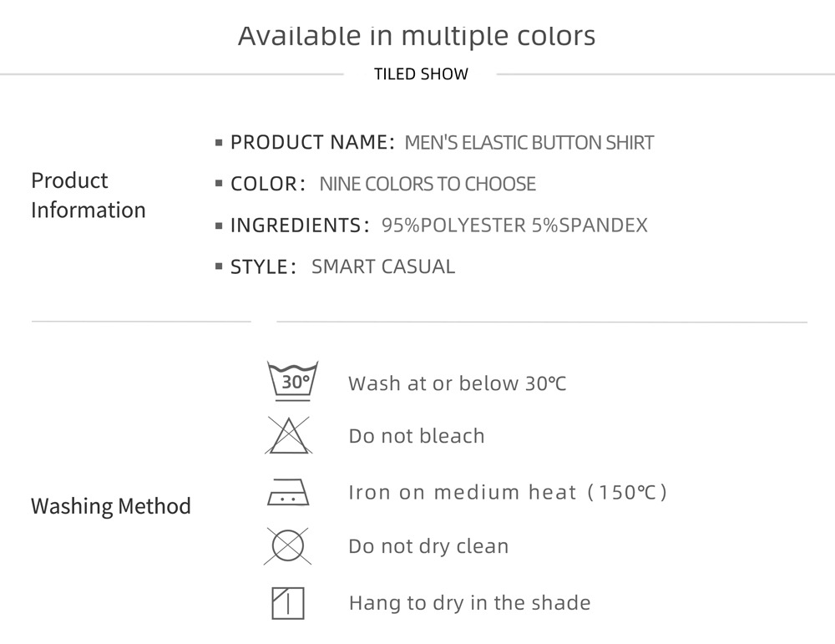Click the bullet beside COLOR
This screenshot has height=644, width=835.
[219, 185]
